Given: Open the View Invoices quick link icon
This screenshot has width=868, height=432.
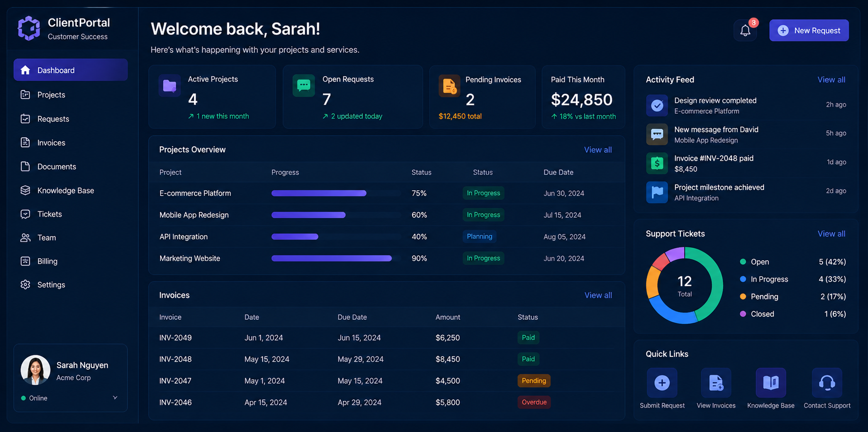Looking at the screenshot, I should [716, 383].
